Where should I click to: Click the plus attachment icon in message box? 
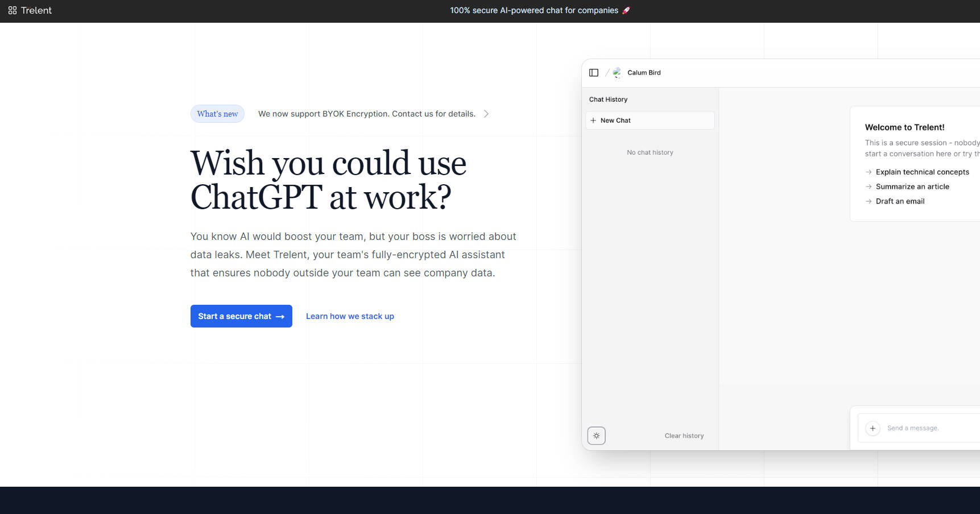click(873, 428)
